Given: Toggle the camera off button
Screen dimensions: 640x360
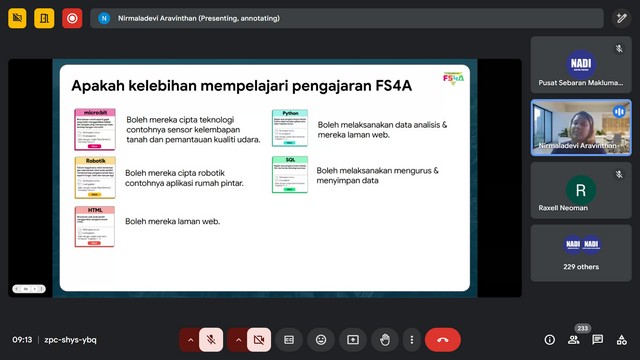Looking at the screenshot, I should point(259,340).
